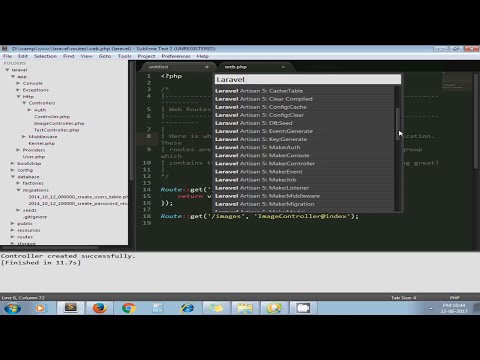Open Internet Explorer from the taskbar
This screenshot has height=360, width=480.
coord(187,308)
